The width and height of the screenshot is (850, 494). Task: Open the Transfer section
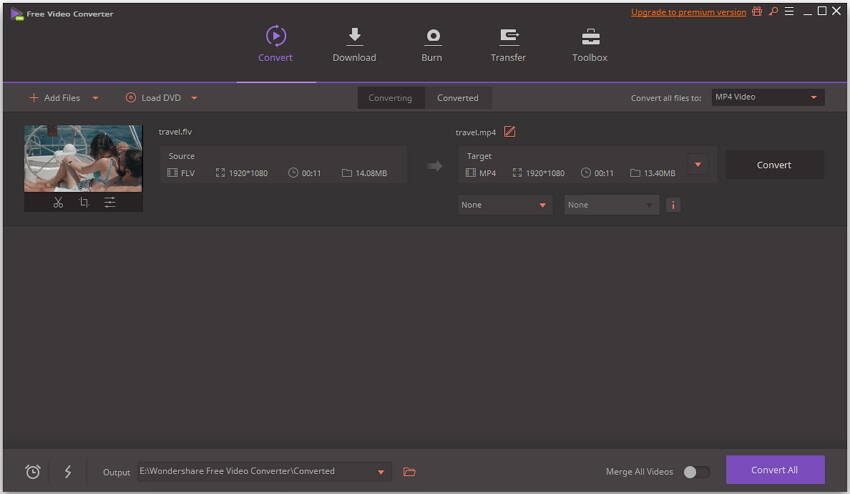(508, 44)
